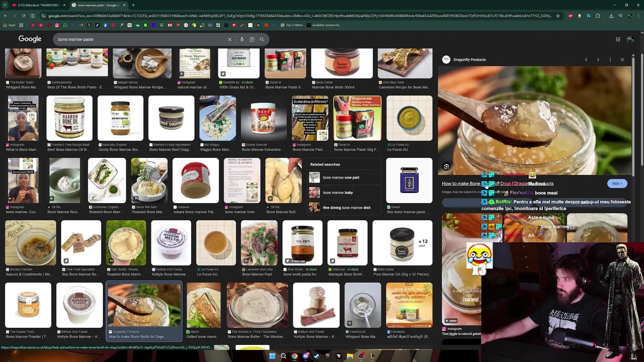Open a new browser tab
Screen dimensions: 644x362
click(133, 5)
